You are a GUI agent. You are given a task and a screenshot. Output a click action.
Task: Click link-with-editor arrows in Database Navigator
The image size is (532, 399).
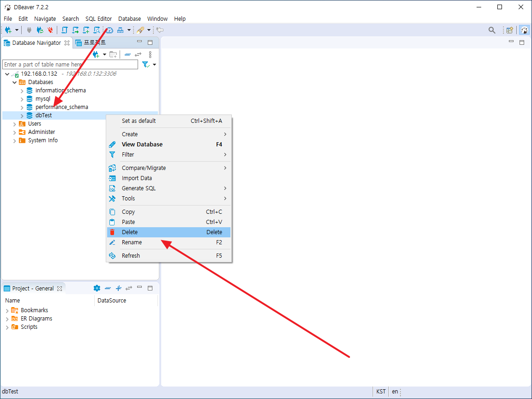point(138,54)
